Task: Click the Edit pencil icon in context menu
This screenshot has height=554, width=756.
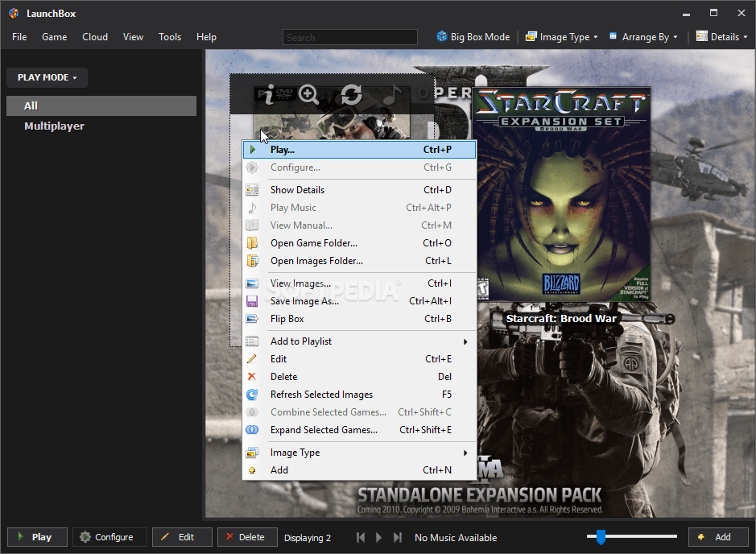Action: [252, 359]
